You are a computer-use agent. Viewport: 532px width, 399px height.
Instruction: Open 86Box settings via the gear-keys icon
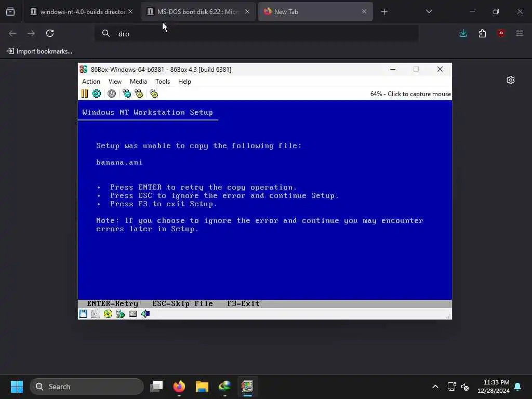[x=154, y=94]
